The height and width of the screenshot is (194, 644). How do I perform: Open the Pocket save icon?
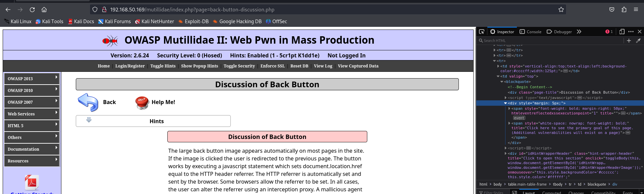tap(612, 10)
